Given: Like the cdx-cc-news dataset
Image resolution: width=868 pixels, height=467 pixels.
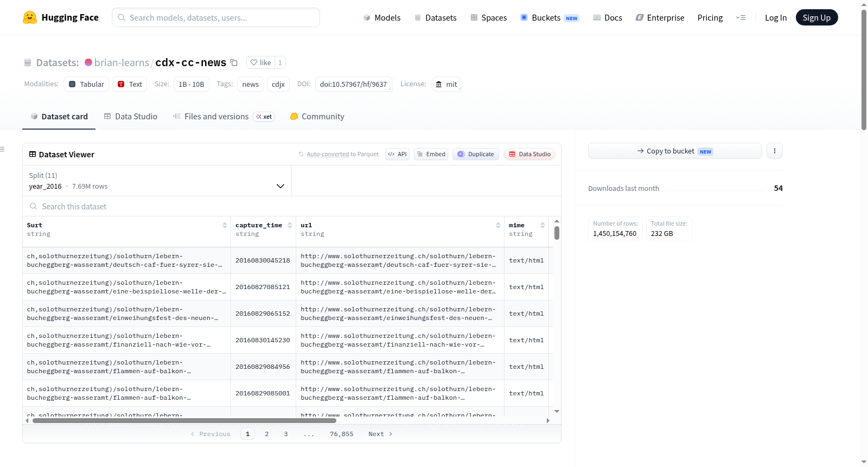Looking at the screenshot, I should (x=260, y=62).
